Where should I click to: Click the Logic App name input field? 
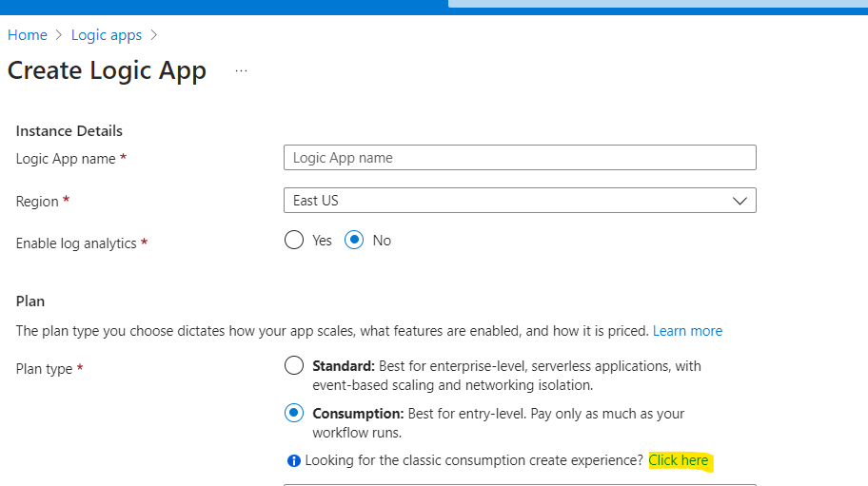[520, 158]
